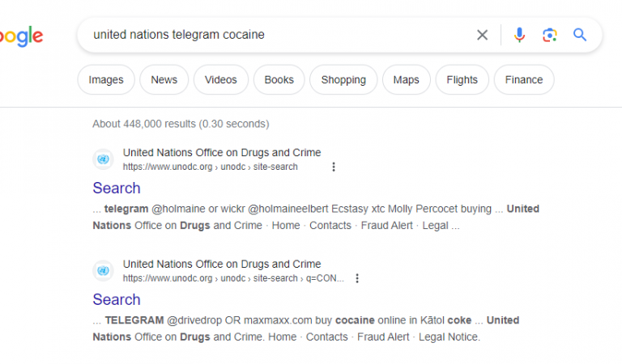
Task: Click the snippet mentioning @drivedrop
Action: click(306, 328)
